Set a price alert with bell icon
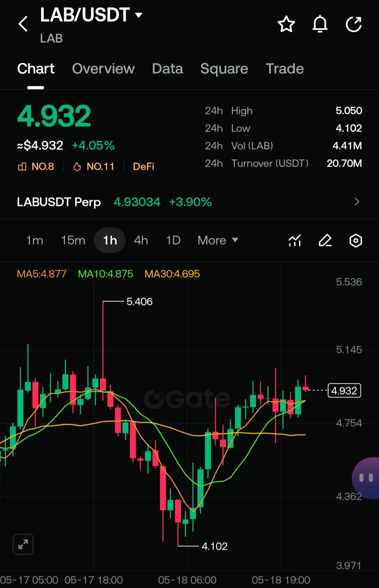This screenshot has height=588, width=379. 320,24
